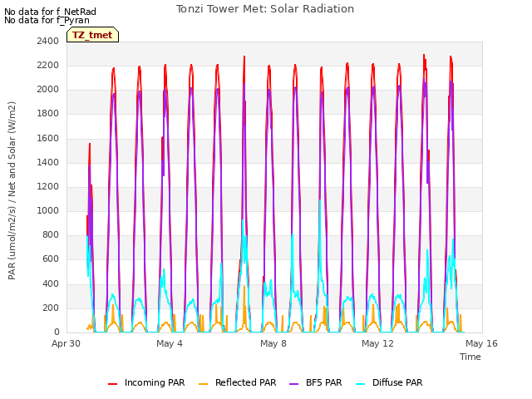Click the 1400 y-axis tick label
This screenshot has width=532, height=399.
pyautogui.click(x=48, y=162)
